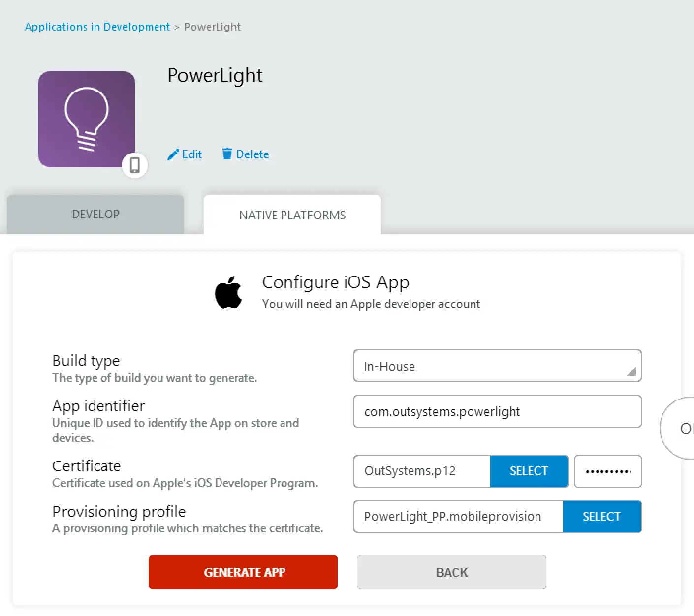The width and height of the screenshot is (694, 616).
Task: Switch to the DEVELOP tab
Action: point(95,215)
